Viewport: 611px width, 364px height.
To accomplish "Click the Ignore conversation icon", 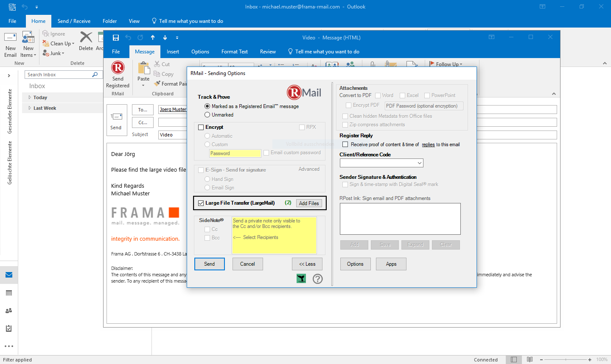I will point(46,34).
